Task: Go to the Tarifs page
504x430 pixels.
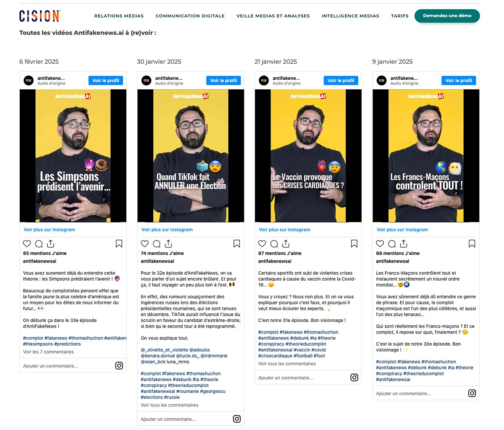Action: coord(399,16)
